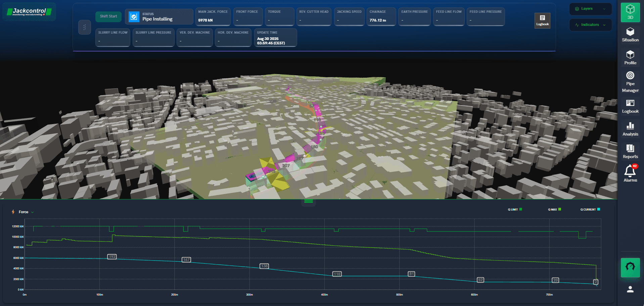Switch to the Situation view
The height and width of the screenshot is (306, 644).
(630, 35)
